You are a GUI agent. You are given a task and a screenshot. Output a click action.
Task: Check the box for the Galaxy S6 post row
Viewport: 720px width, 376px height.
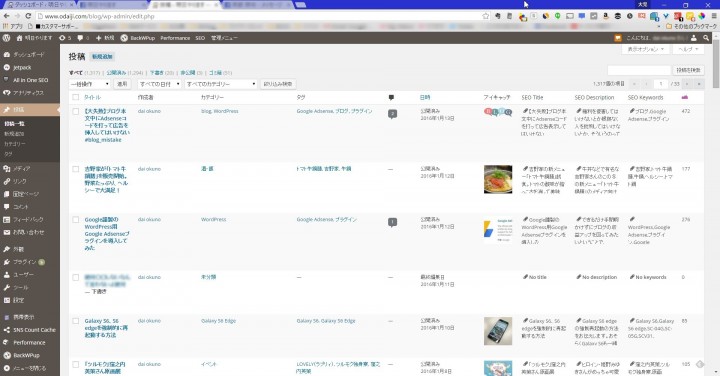point(76,321)
